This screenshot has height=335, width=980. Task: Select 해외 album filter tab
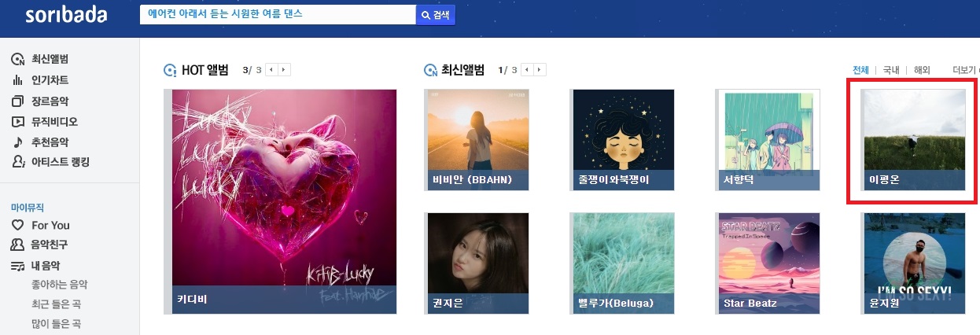coord(922,70)
